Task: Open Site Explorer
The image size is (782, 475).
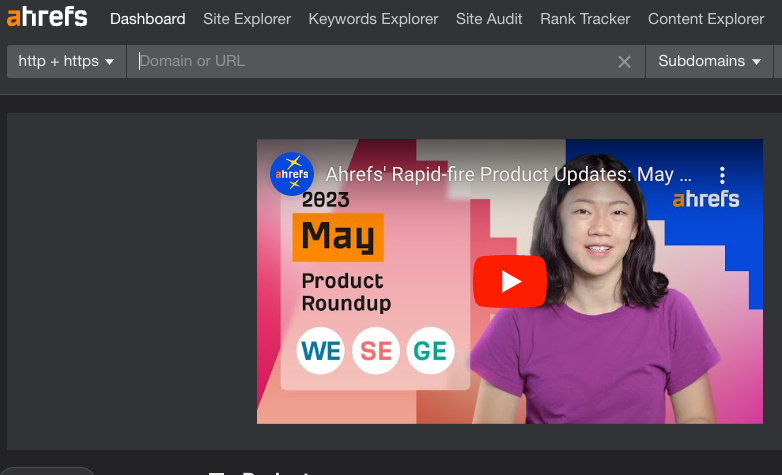Action: (x=247, y=19)
